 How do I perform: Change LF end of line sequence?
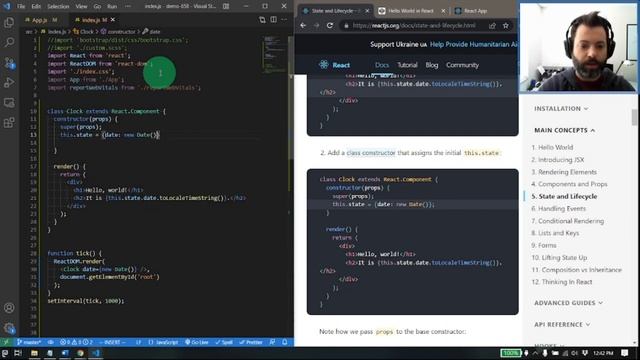tap(139, 342)
